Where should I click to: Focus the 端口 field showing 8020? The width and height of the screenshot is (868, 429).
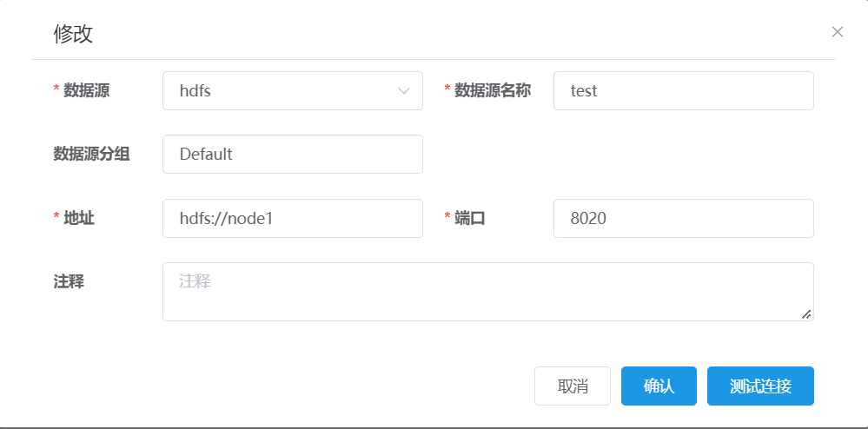click(x=683, y=218)
